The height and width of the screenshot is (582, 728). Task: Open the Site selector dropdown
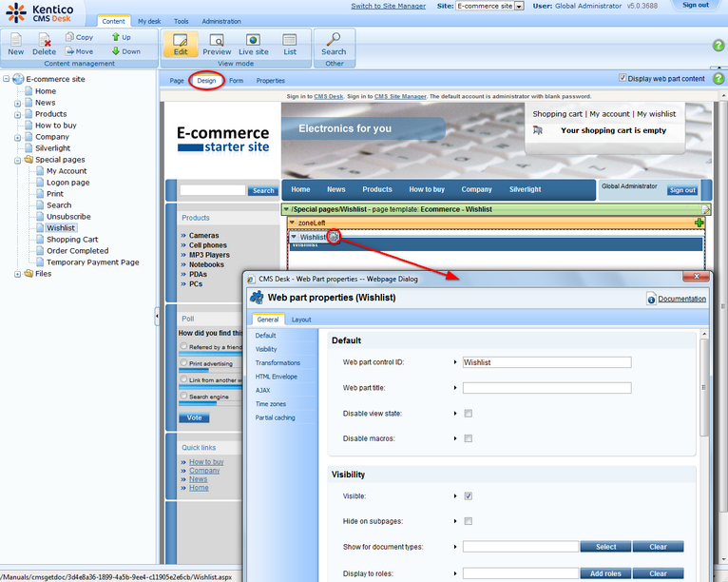pyautogui.click(x=519, y=6)
